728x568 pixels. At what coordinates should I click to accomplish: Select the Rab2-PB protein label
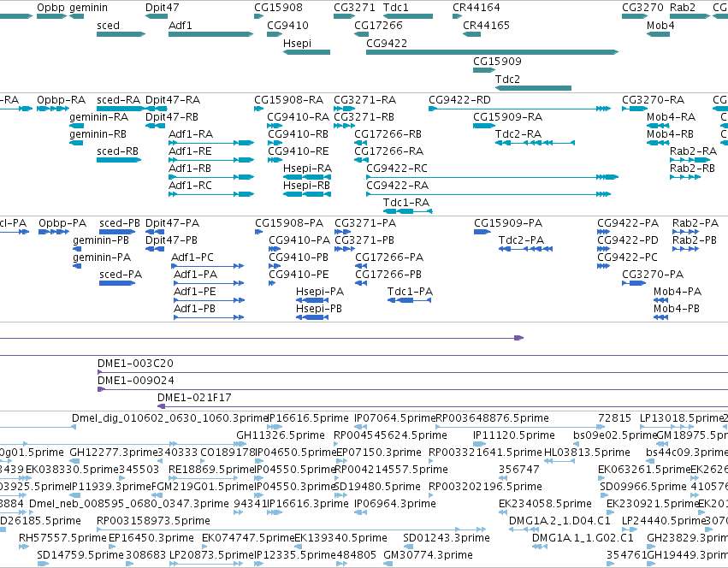point(695,240)
